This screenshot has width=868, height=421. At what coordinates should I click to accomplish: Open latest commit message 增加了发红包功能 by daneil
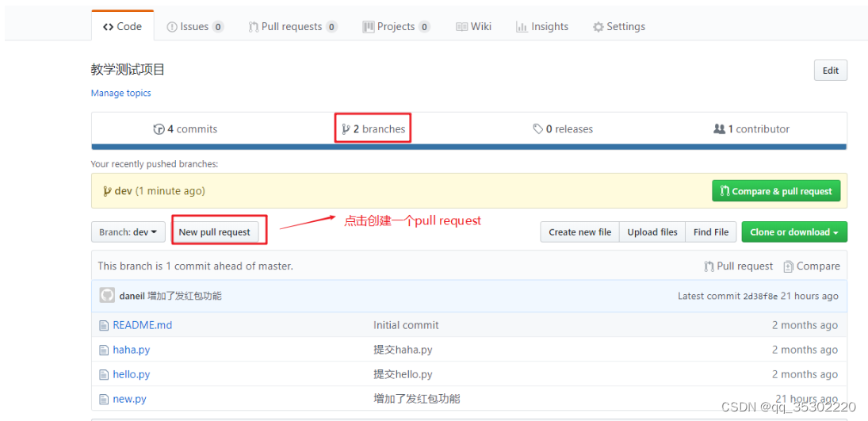coord(185,296)
